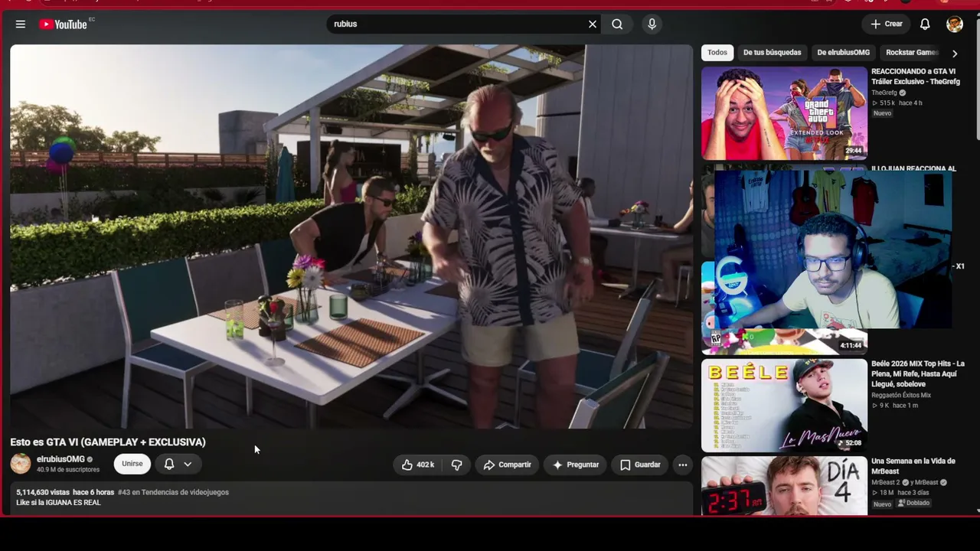Click the Preguntar ask button

pyautogui.click(x=576, y=465)
